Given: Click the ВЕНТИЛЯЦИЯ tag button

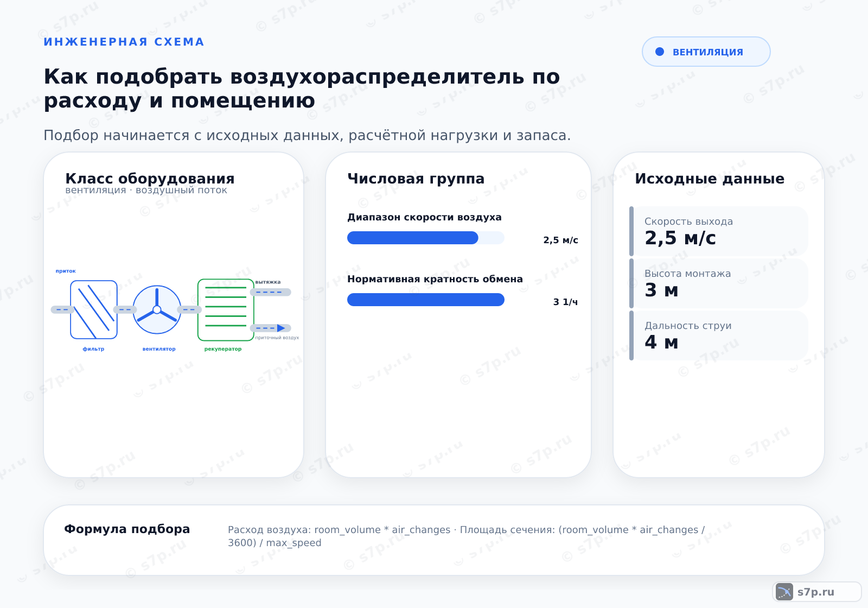Looking at the screenshot, I should tap(706, 52).
